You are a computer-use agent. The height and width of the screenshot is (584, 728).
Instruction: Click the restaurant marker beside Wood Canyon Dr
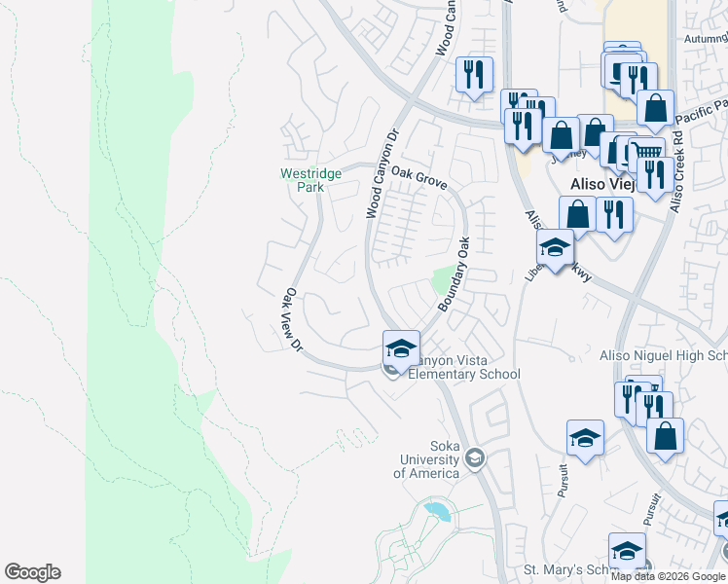pyautogui.click(x=474, y=76)
